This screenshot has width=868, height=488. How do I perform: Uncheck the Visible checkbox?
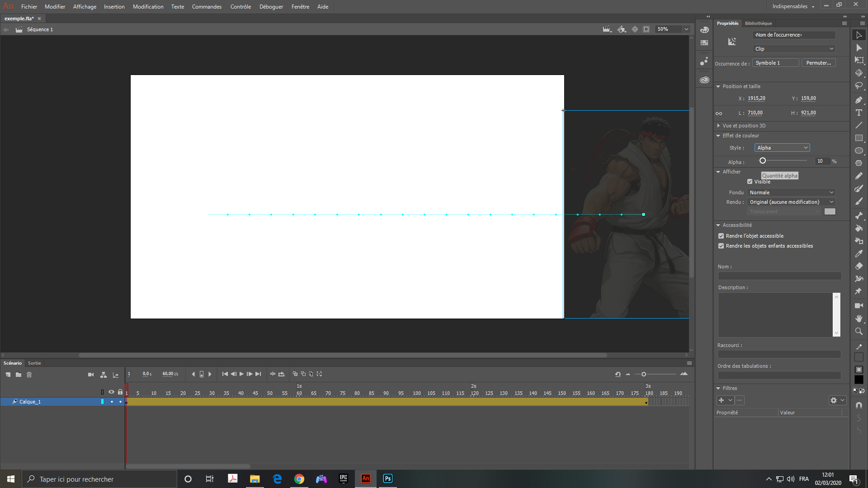[750, 182]
